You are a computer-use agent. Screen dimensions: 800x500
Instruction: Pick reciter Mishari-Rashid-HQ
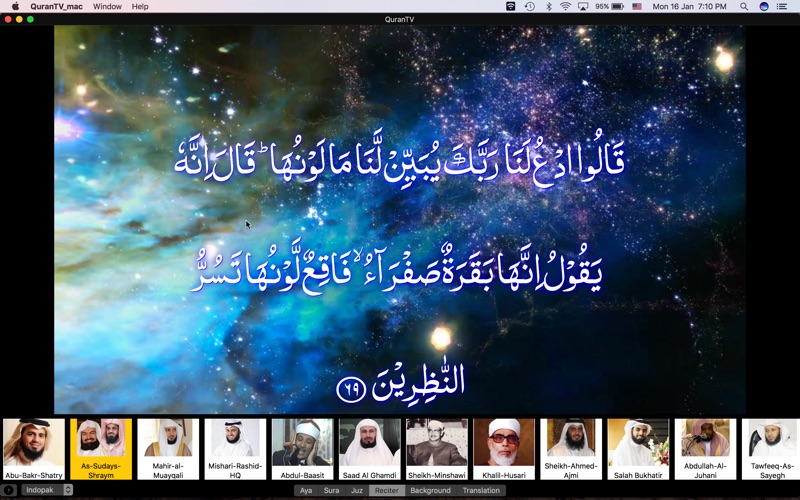235,449
